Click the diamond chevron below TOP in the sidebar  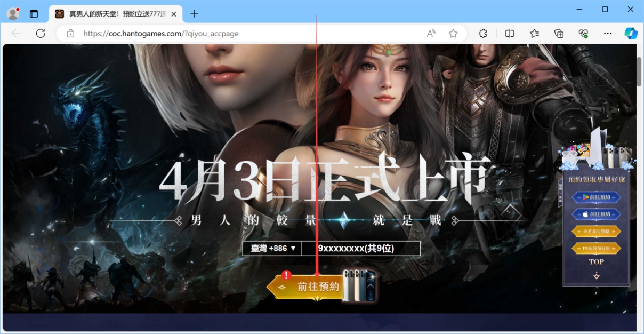[x=595, y=274]
